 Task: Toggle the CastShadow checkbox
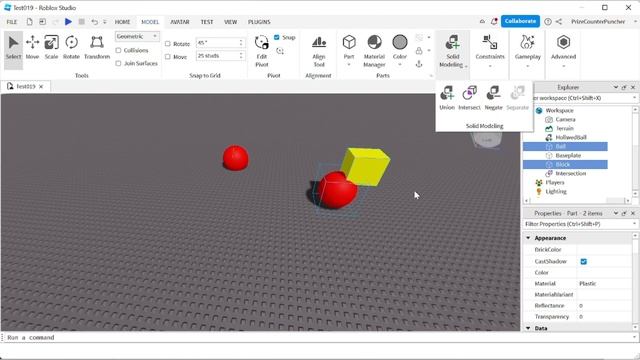tap(584, 261)
